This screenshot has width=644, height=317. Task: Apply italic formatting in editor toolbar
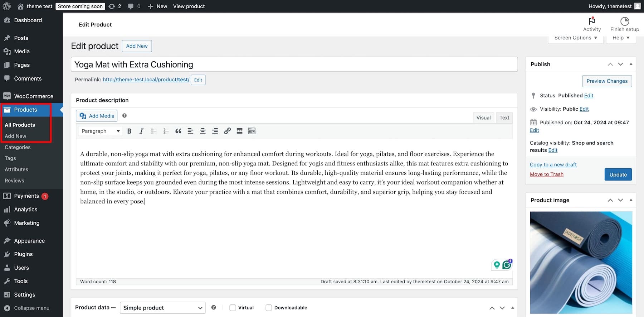click(141, 131)
